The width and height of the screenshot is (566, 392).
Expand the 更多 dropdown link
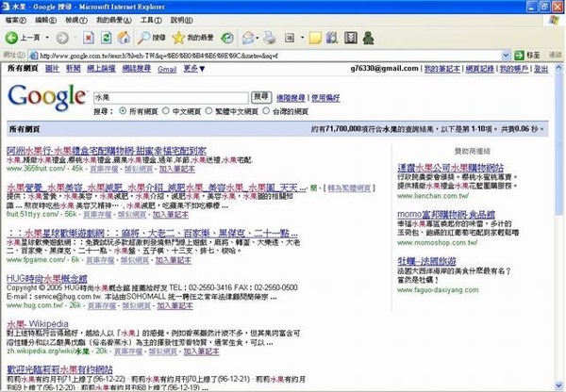tap(194, 69)
